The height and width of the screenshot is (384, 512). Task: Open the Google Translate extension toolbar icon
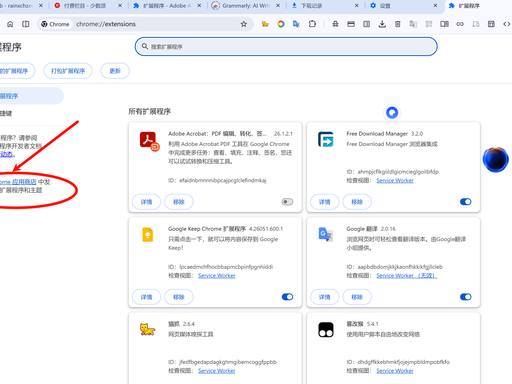(296, 24)
